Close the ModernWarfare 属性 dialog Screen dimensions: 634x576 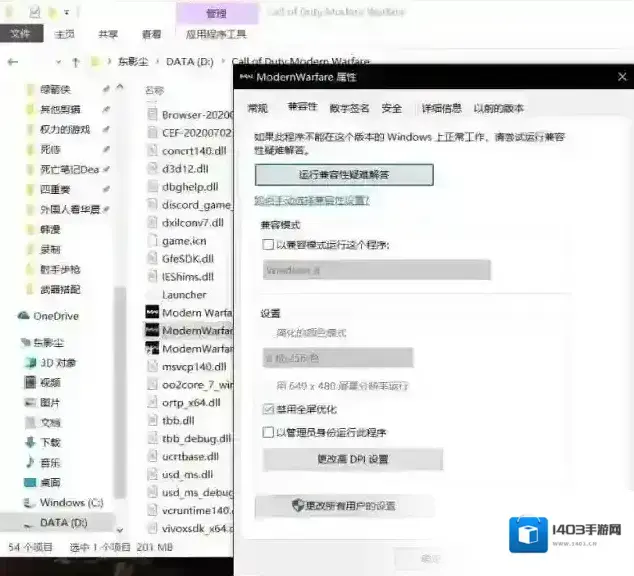(x=622, y=76)
